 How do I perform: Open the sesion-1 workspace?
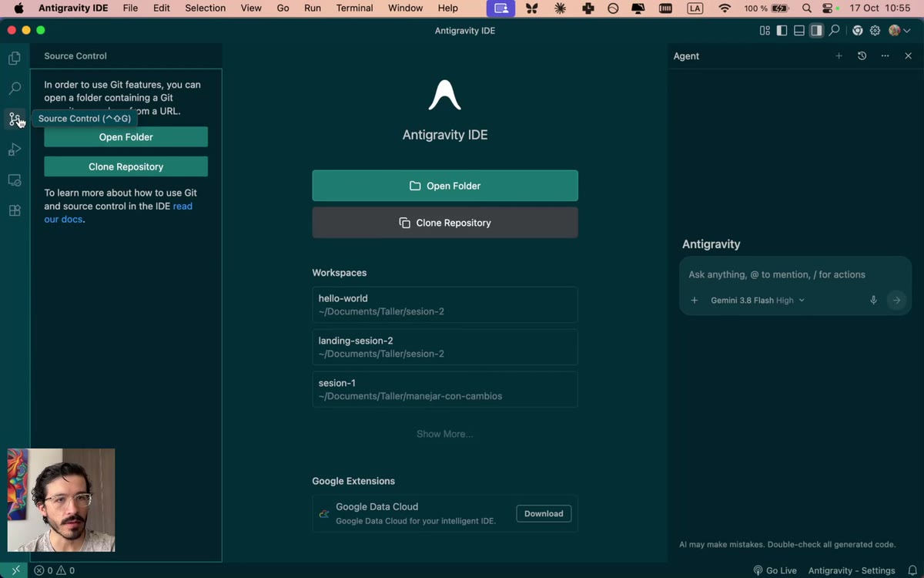click(445, 389)
